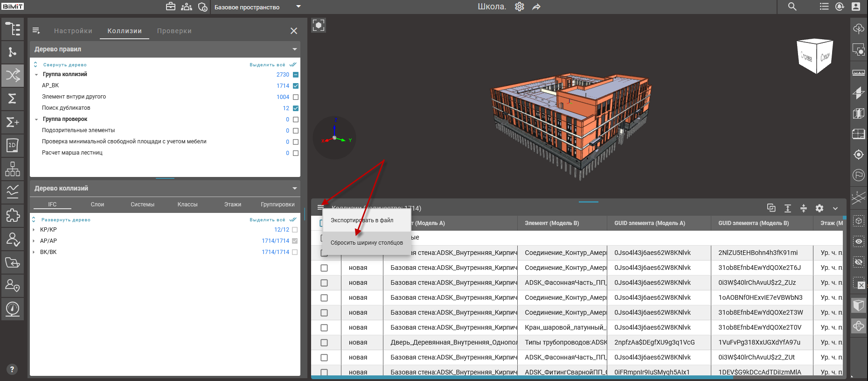Image resolution: width=868 pixels, height=381 pixels.
Task: Click the help question mark icon
Action: point(12,369)
